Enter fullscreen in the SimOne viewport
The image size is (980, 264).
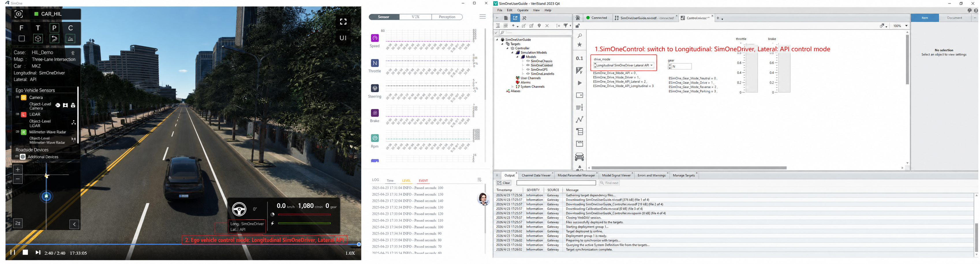[343, 22]
